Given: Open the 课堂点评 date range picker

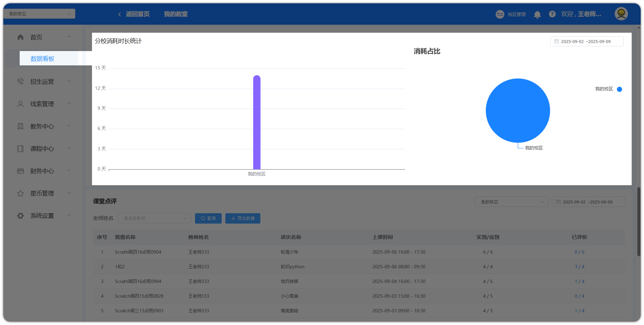Looking at the screenshot, I should (x=588, y=202).
